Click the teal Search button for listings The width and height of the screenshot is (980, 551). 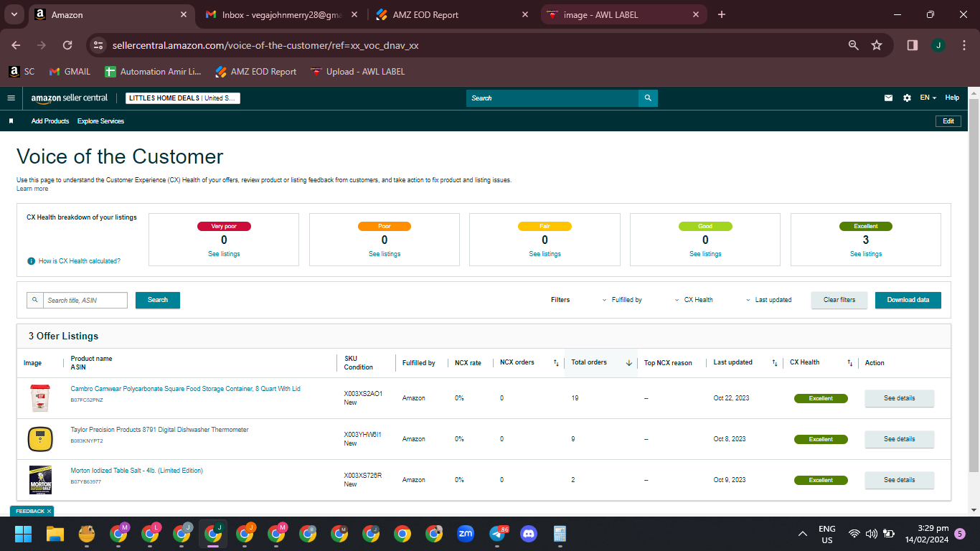coord(158,300)
